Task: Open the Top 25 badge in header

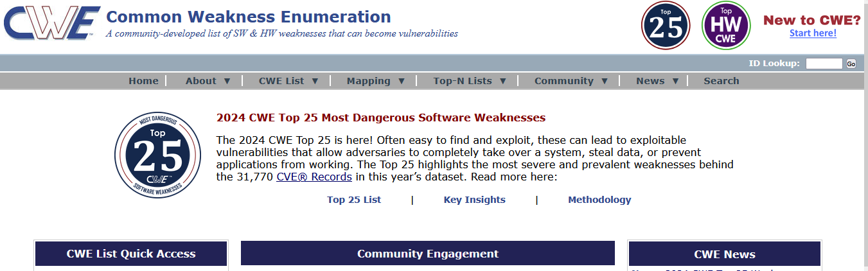Action: coord(666,26)
